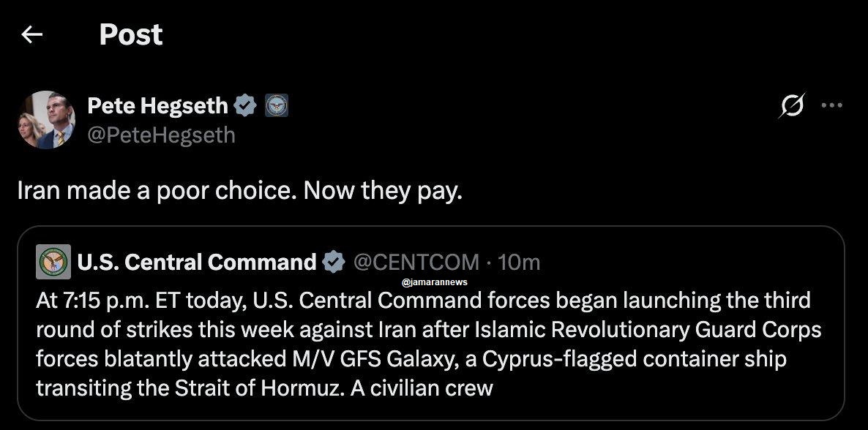Open Pete Hegseth's profile picture

(46, 119)
